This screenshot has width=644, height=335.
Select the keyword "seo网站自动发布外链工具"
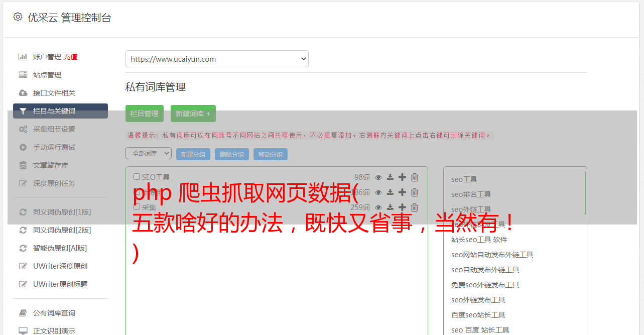[492, 255]
